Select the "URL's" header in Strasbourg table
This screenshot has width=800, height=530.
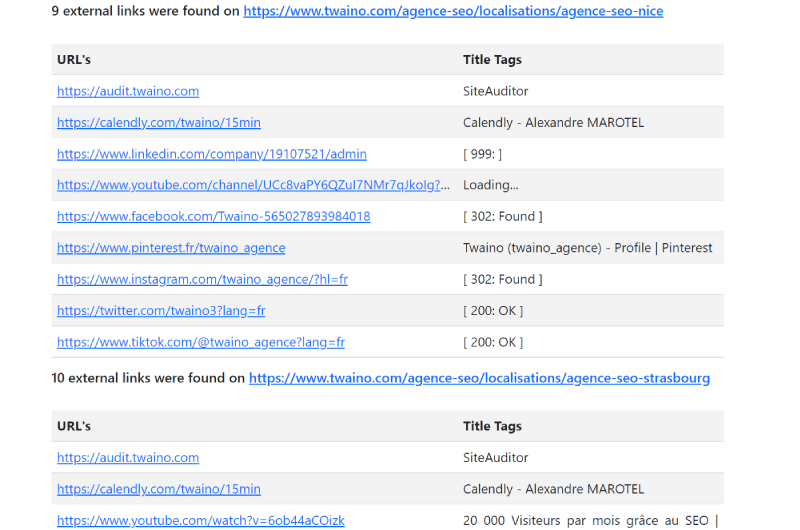tap(74, 426)
